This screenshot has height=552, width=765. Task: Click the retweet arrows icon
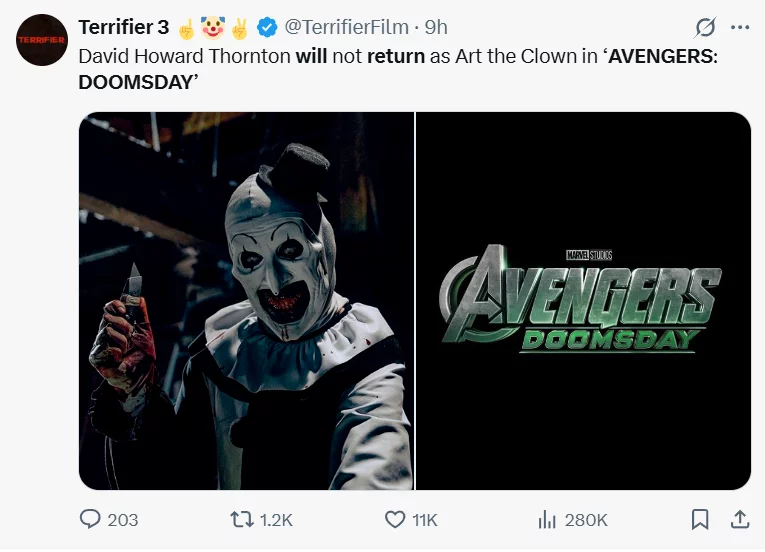pos(242,519)
